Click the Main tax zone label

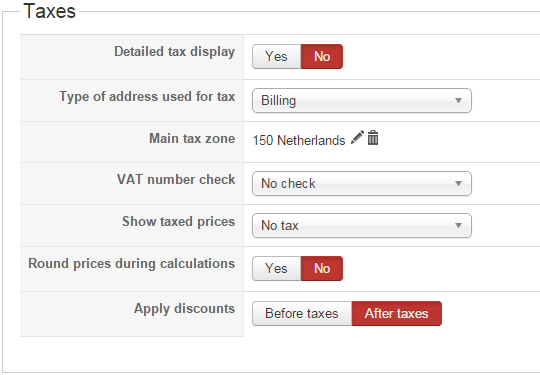coord(192,138)
